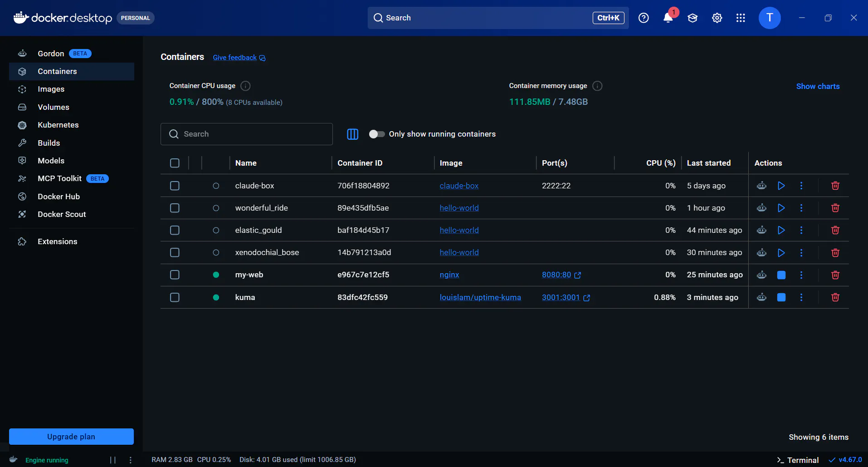Open the Learning center graduation cap icon
Screen dimensions: 868x467
[692, 18]
